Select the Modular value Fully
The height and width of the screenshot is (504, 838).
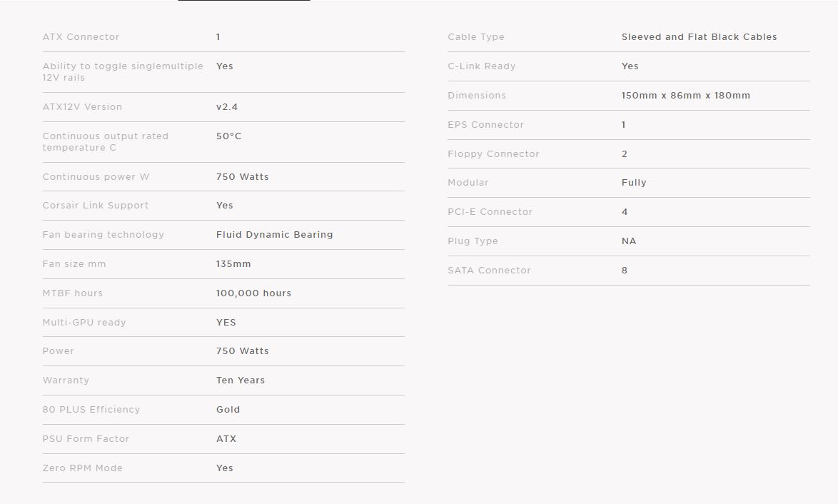click(634, 183)
